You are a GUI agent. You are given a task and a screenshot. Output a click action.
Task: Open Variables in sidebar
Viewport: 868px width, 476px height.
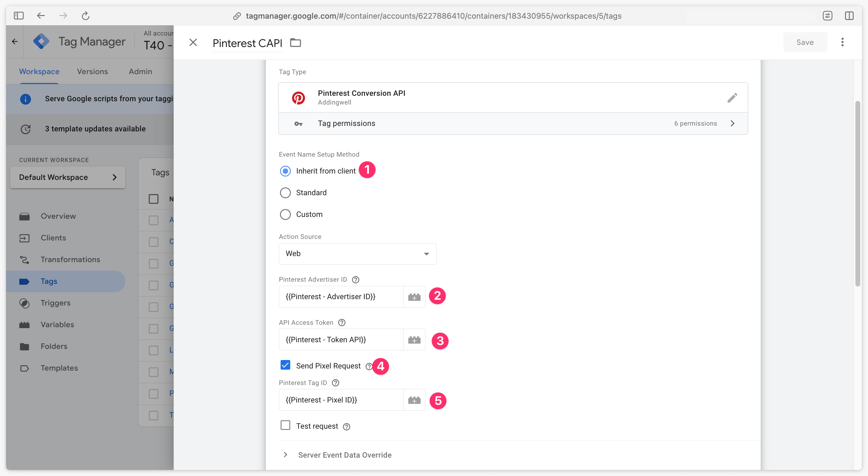pyautogui.click(x=57, y=325)
